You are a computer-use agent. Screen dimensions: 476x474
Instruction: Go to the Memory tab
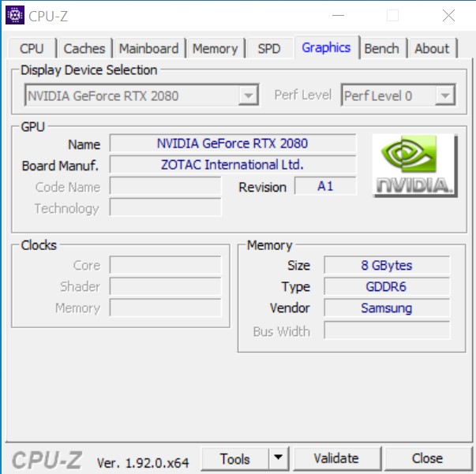coord(216,49)
